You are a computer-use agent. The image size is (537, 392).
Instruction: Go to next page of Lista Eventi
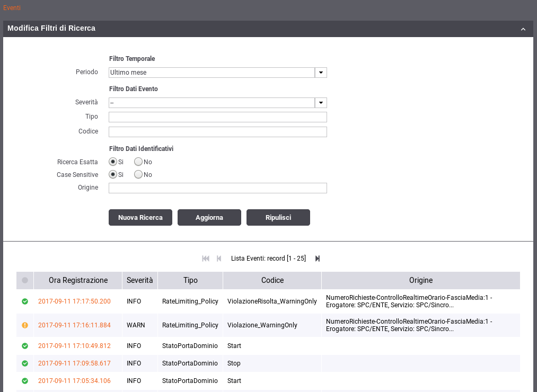click(x=318, y=259)
